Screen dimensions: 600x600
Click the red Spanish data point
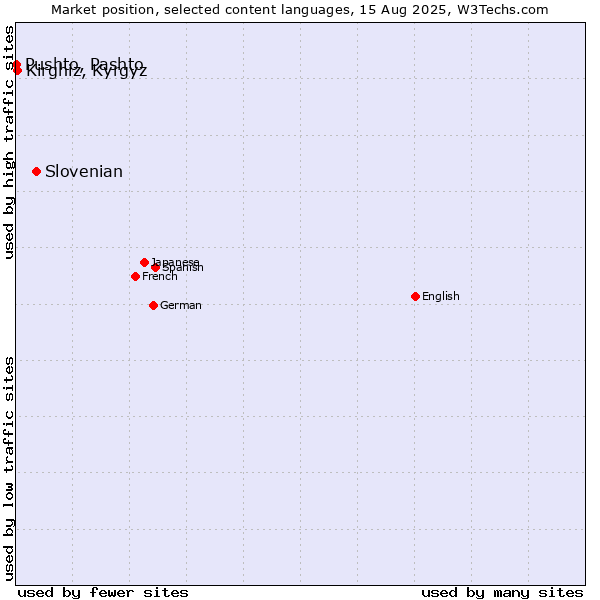[x=155, y=267]
